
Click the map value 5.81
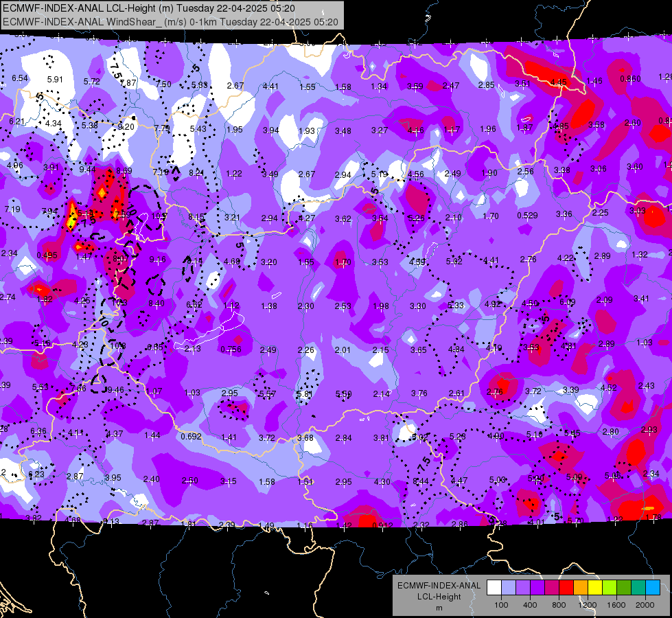[304, 393]
